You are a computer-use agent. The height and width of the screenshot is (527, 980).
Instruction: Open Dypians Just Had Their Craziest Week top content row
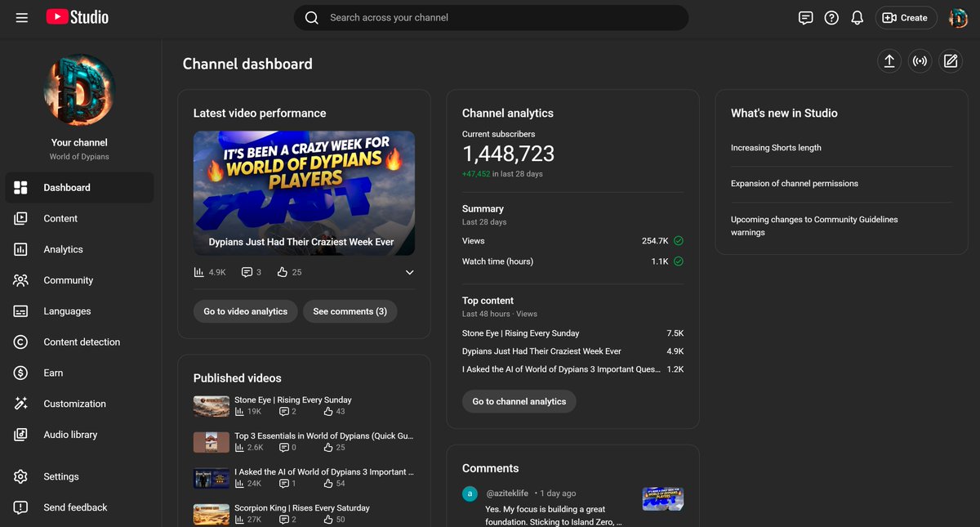click(x=572, y=351)
